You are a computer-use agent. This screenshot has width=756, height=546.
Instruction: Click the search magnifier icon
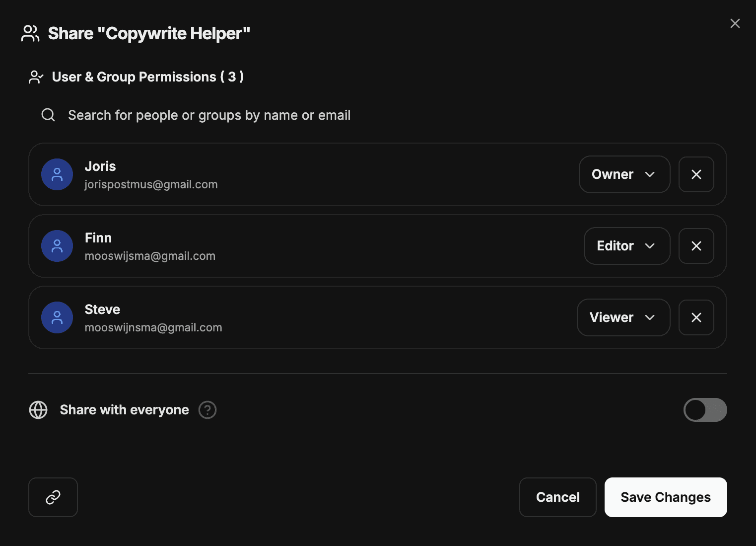(x=48, y=115)
